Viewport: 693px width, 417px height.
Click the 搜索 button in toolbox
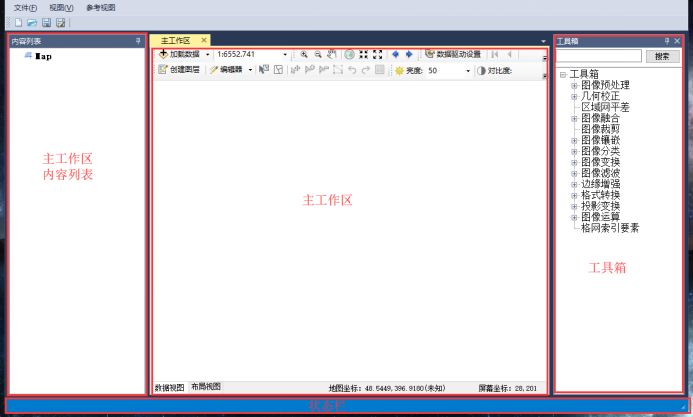coord(661,57)
